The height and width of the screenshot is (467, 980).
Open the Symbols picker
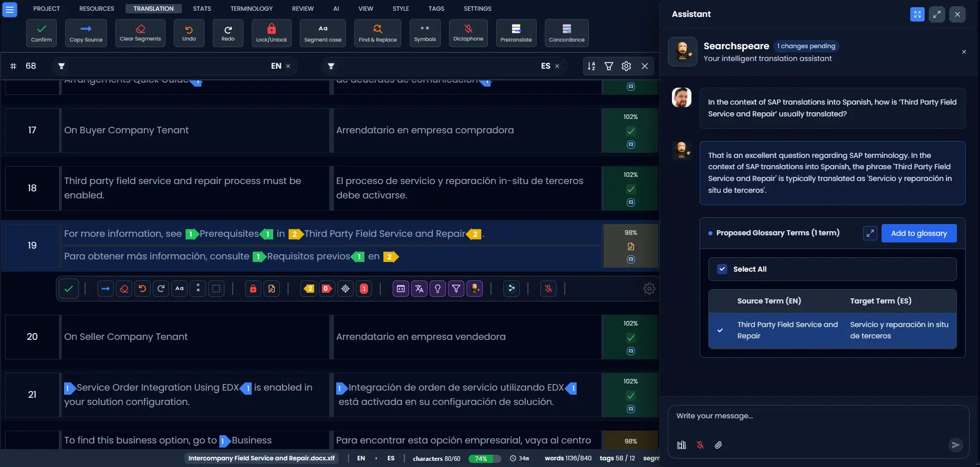[424, 32]
